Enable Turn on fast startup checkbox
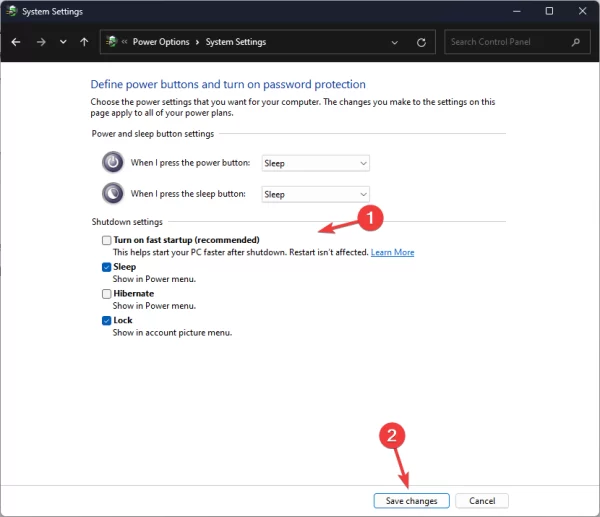 106,240
